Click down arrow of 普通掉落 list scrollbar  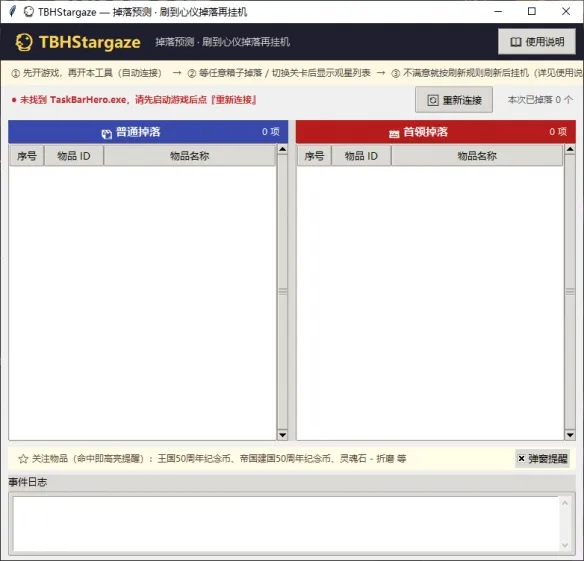[x=283, y=435]
